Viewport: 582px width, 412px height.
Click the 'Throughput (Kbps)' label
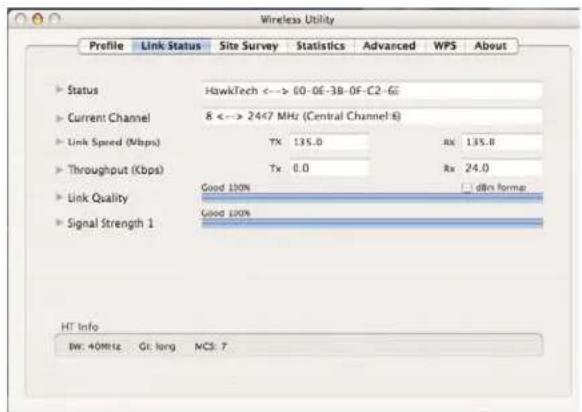pos(116,170)
